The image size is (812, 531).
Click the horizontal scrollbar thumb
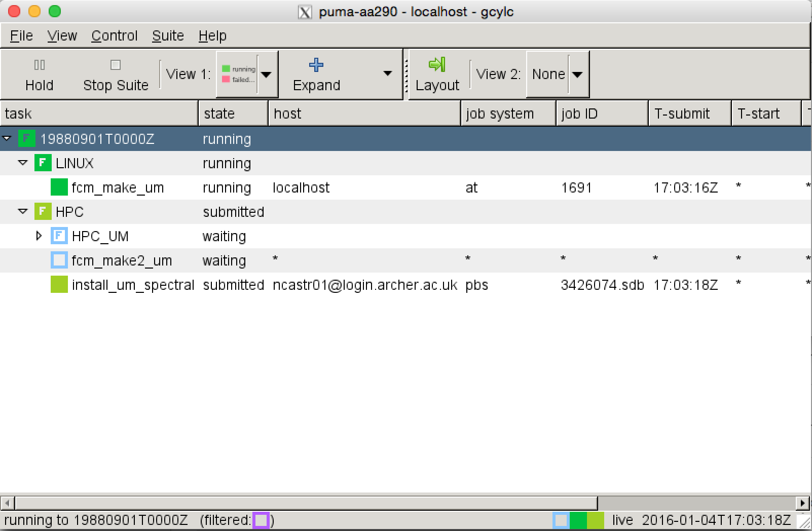(x=306, y=503)
